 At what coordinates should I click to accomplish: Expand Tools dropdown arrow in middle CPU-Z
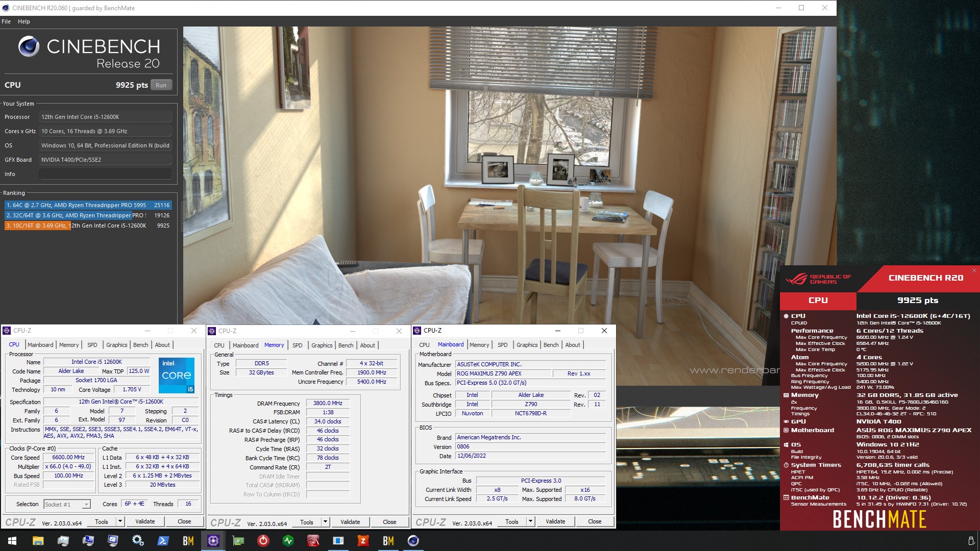point(326,522)
